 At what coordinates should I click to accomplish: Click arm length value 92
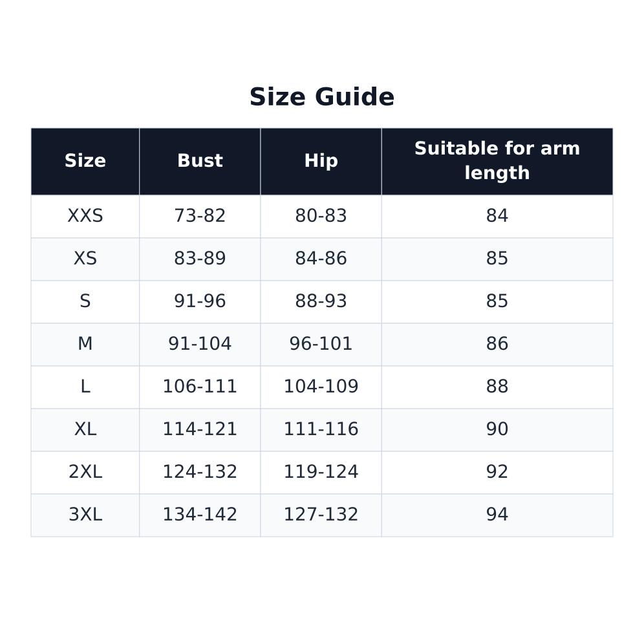(497, 472)
